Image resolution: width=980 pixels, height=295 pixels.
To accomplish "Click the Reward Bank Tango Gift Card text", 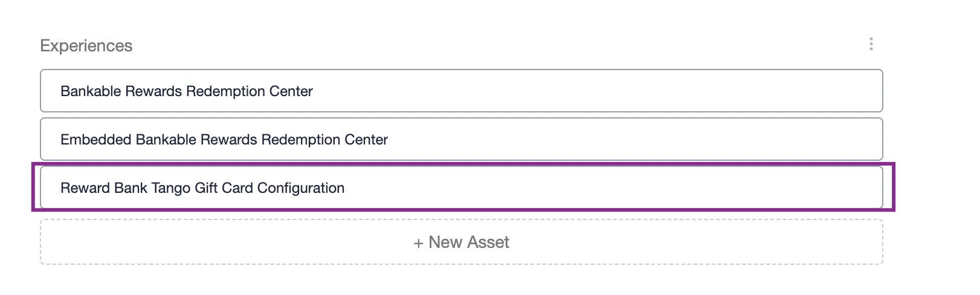I will (x=157, y=188).
